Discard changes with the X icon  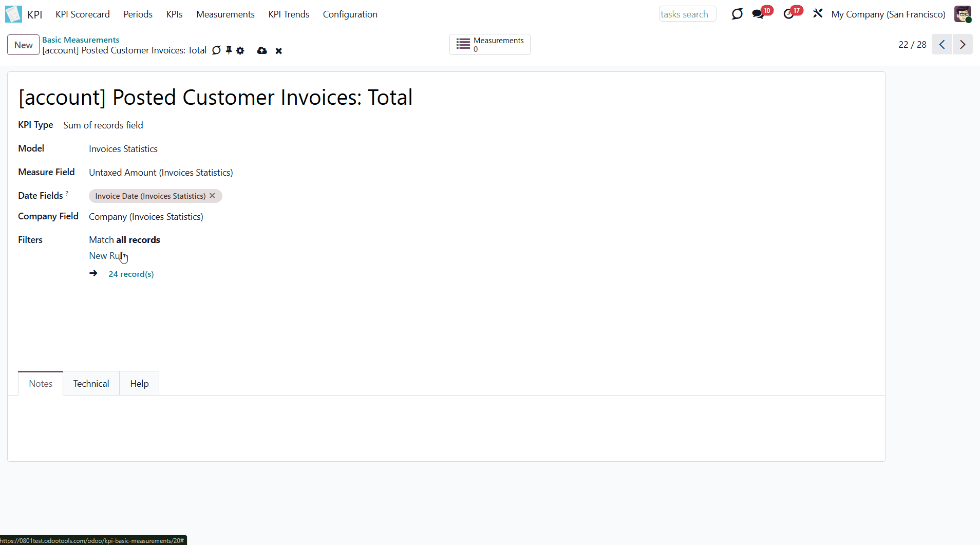(278, 51)
